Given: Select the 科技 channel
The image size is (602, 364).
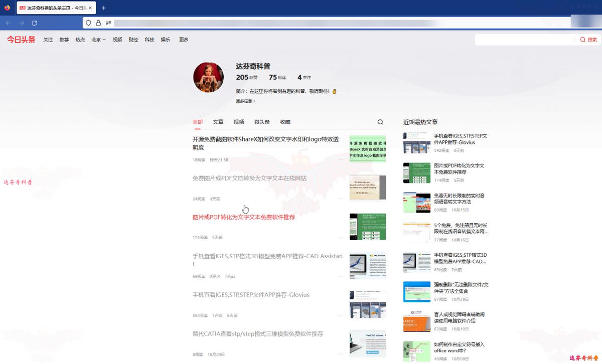Looking at the screenshot, I should click(148, 39).
